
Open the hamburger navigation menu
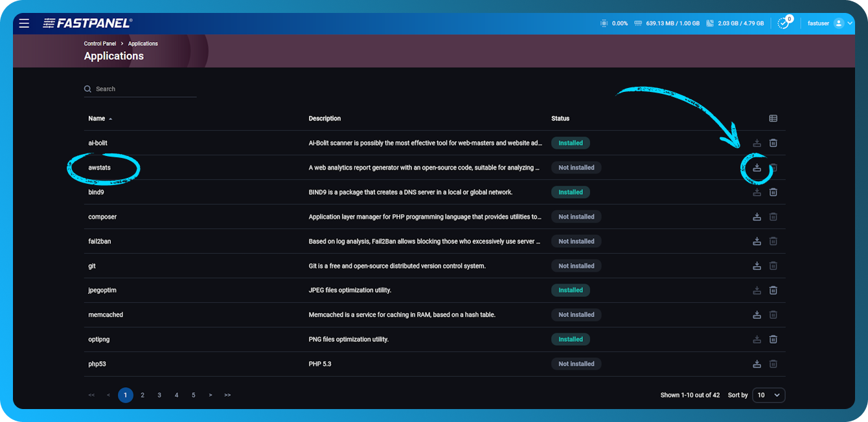pos(24,23)
